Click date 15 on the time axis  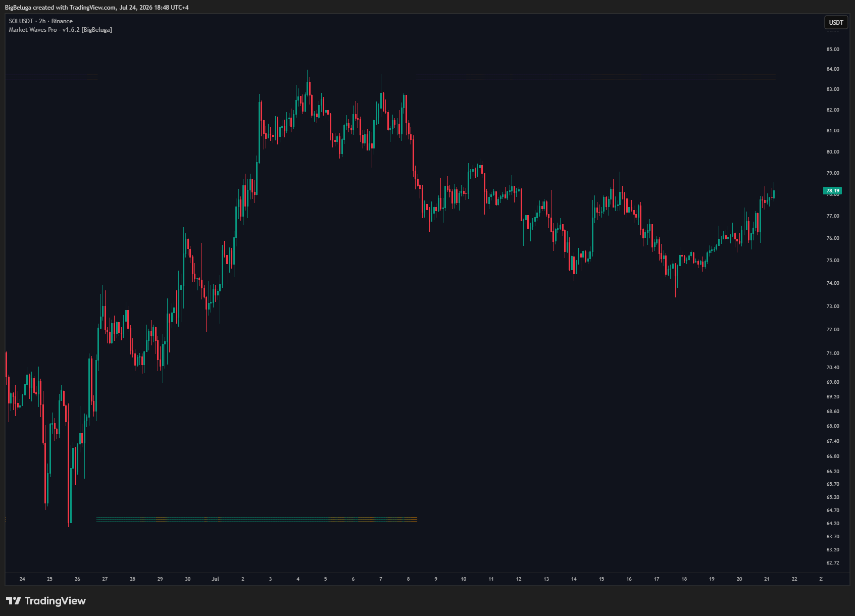pyautogui.click(x=601, y=579)
